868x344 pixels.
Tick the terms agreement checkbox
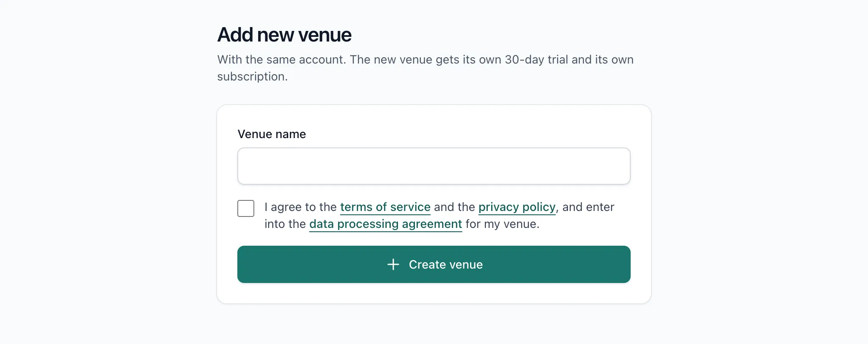(x=246, y=208)
